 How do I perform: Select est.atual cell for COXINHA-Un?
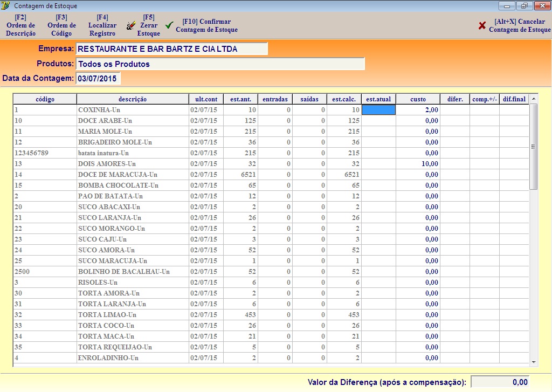tap(378, 110)
